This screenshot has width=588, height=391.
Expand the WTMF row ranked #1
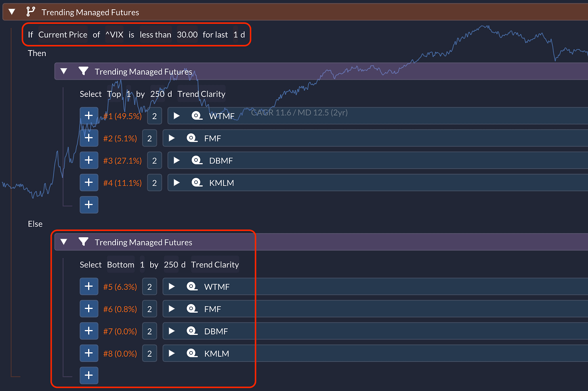[176, 116]
